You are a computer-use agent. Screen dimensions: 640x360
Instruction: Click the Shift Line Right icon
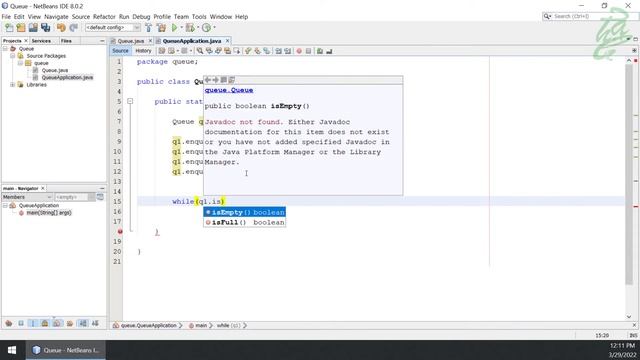[x=288, y=51]
